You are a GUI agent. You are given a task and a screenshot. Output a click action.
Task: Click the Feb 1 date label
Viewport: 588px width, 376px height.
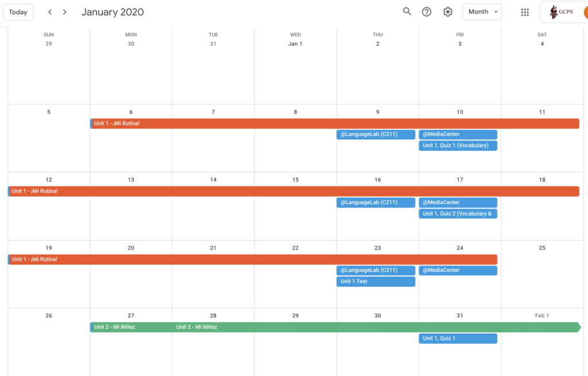[x=542, y=316]
